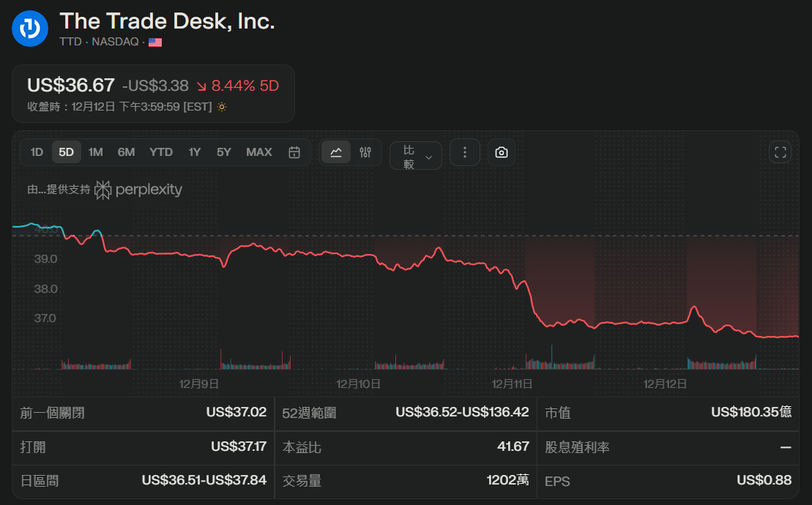Click the 37.0 price axis label

(45, 318)
